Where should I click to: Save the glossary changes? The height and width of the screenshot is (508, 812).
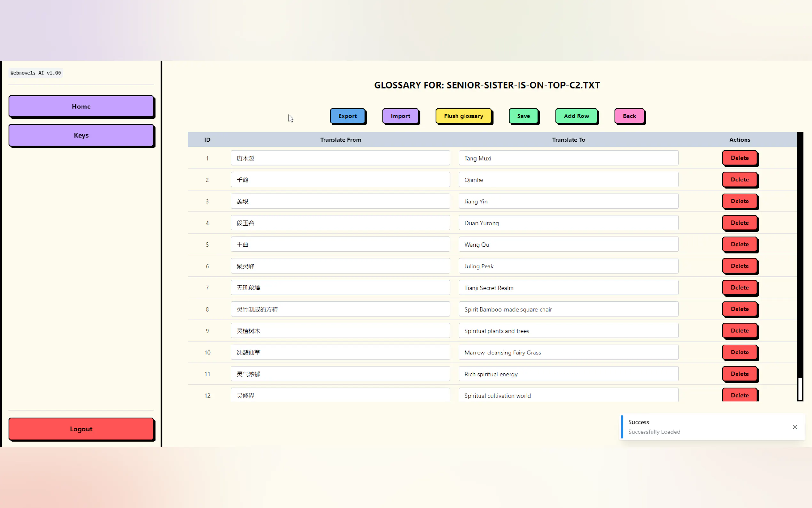(x=523, y=116)
